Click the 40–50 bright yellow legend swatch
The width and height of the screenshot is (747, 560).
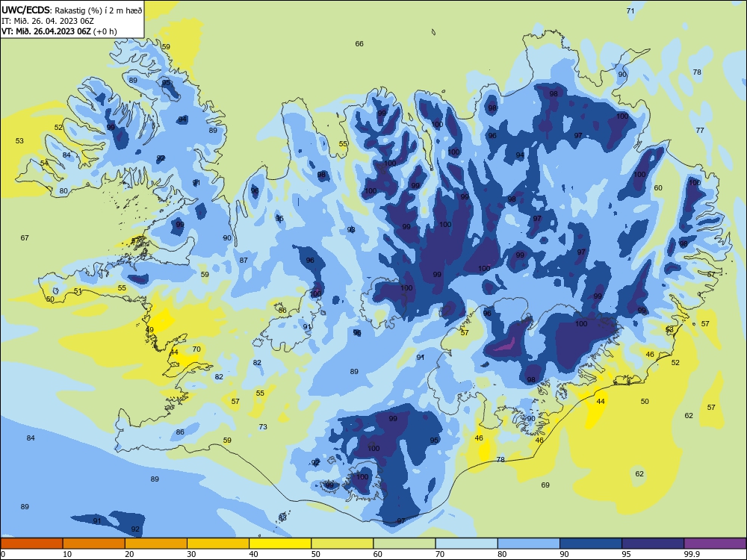(280, 544)
